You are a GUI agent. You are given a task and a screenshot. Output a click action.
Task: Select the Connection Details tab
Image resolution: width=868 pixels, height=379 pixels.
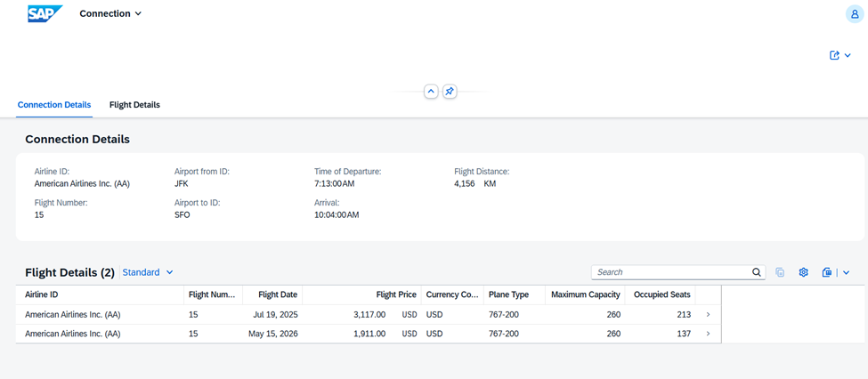pyautogui.click(x=54, y=105)
